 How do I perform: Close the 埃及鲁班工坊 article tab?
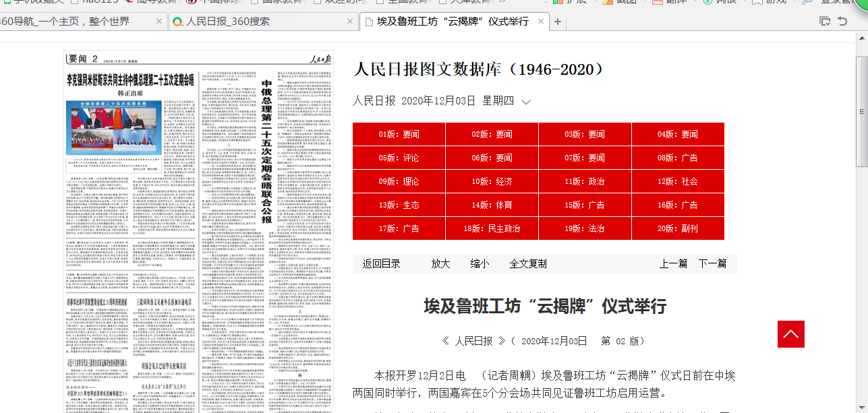[540, 22]
